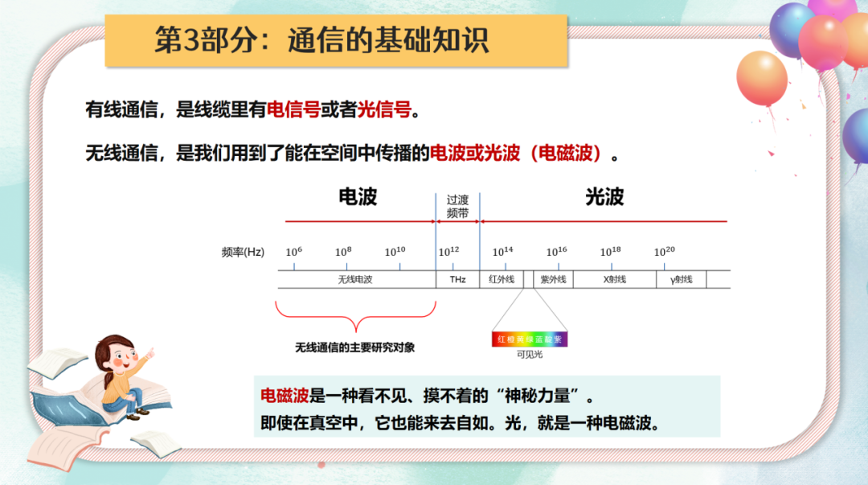Viewport: 868px width, 485px height.
Task: Click the '光波' heading in the diagram
Action: point(604,197)
